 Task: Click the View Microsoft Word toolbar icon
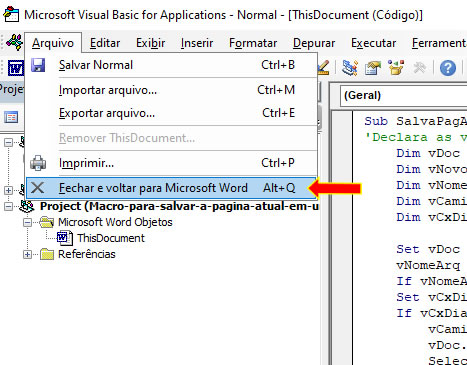pyautogui.click(x=15, y=68)
